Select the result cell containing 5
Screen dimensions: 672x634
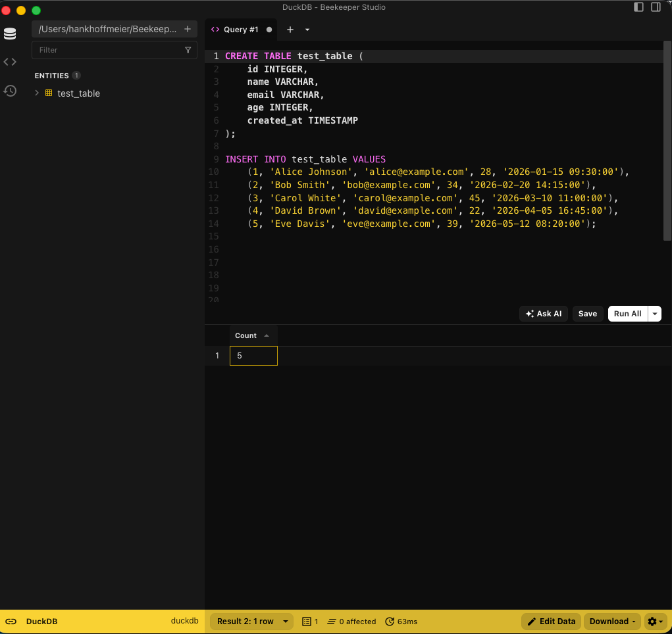click(x=253, y=356)
